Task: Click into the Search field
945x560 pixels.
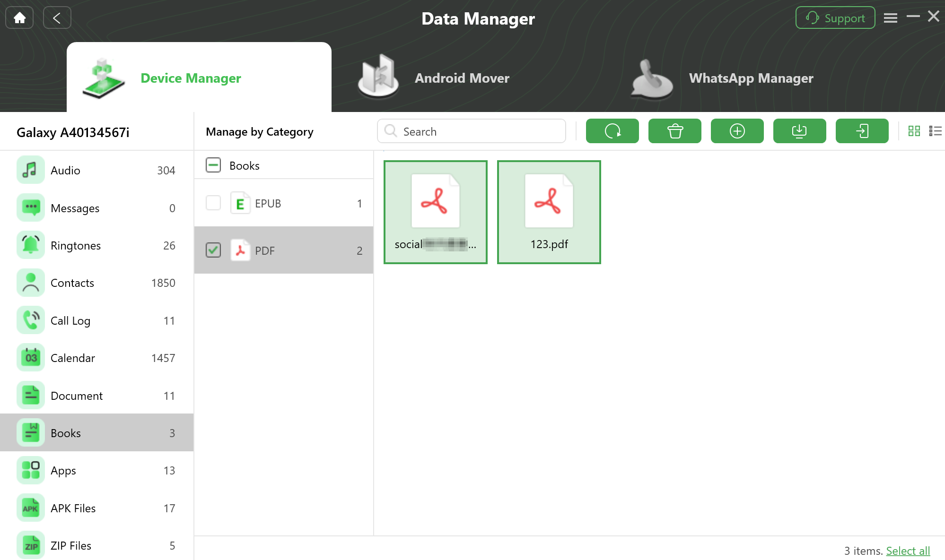Action: [472, 131]
